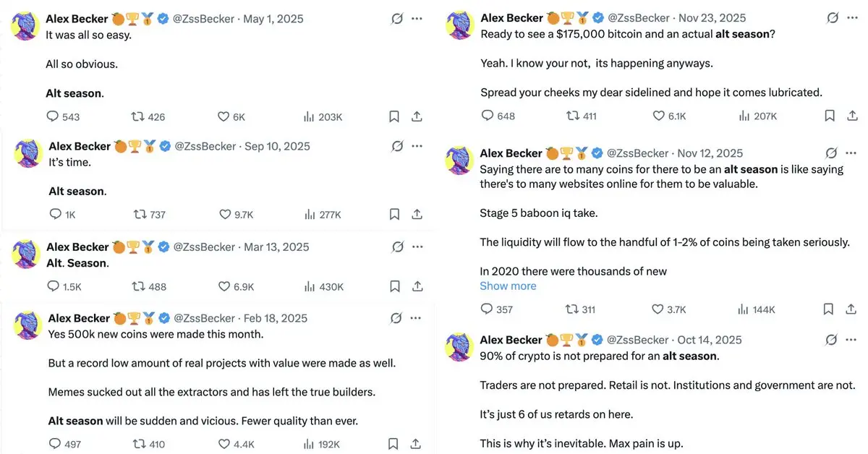
Task: View analytics of the Nov 12 tweet
Action: pyautogui.click(x=757, y=309)
